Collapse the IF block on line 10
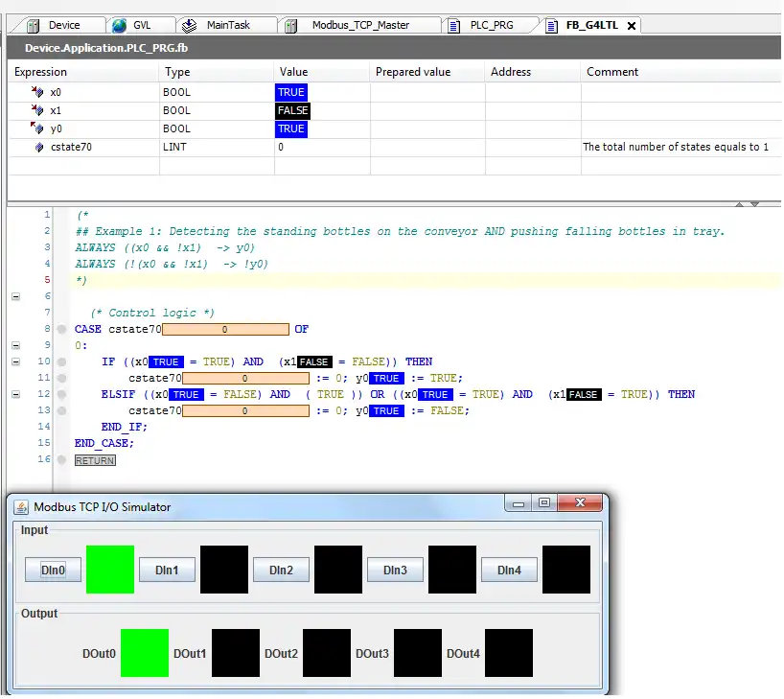Image resolution: width=784 pixels, height=699 pixels. 15,361
